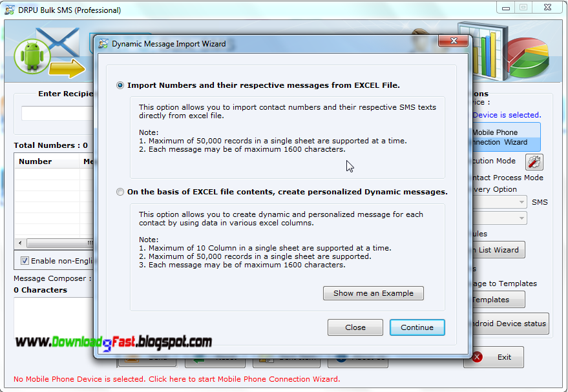Click the Continue button
Image resolution: width=568 pixels, height=392 pixels.
(x=417, y=327)
